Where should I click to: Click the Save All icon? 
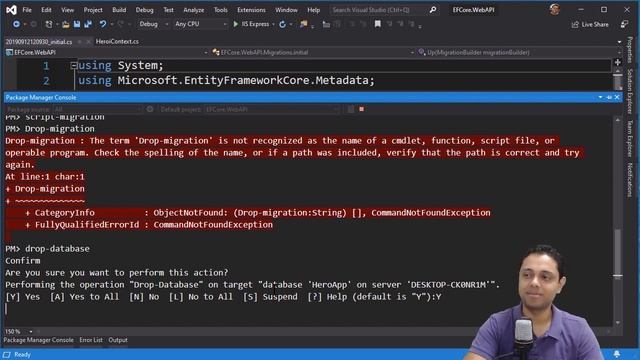pos(88,24)
